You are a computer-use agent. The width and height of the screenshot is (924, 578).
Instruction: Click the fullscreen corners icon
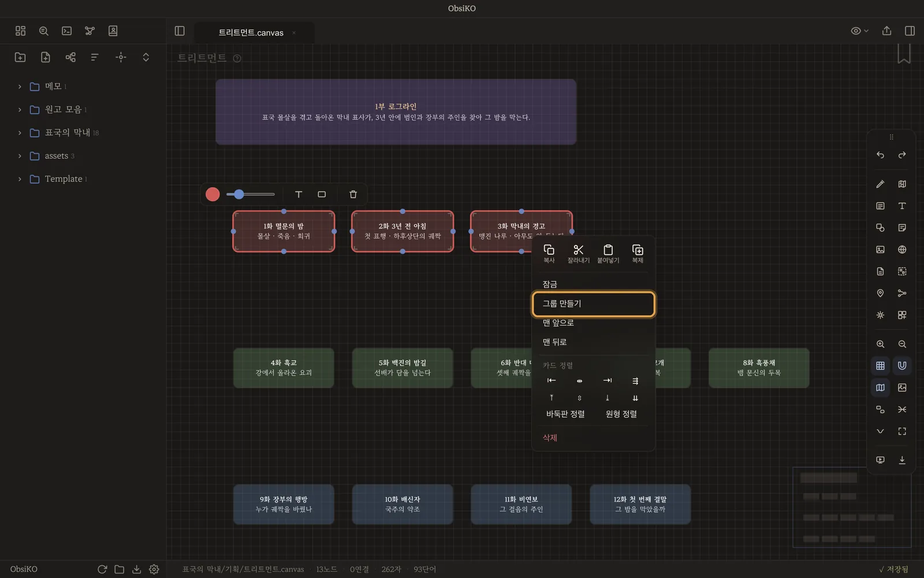coord(902,431)
